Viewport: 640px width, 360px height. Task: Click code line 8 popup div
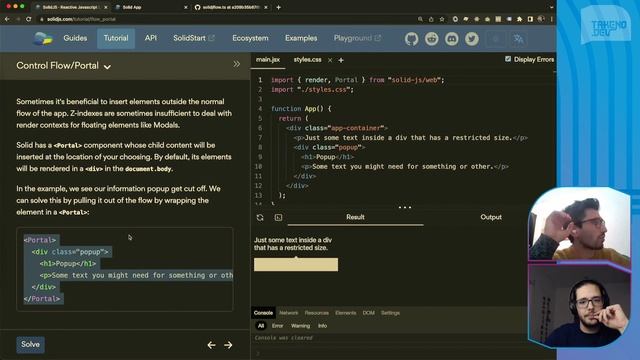click(329, 147)
